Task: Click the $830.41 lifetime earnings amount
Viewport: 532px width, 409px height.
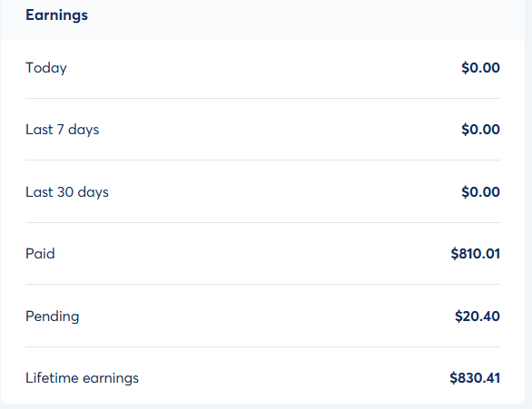Action: click(475, 378)
